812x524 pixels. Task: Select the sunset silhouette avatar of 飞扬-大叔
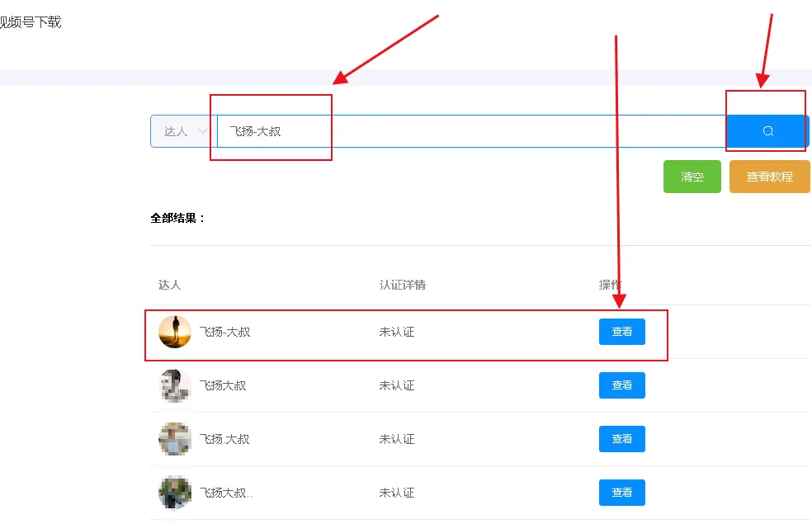tap(175, 332)
